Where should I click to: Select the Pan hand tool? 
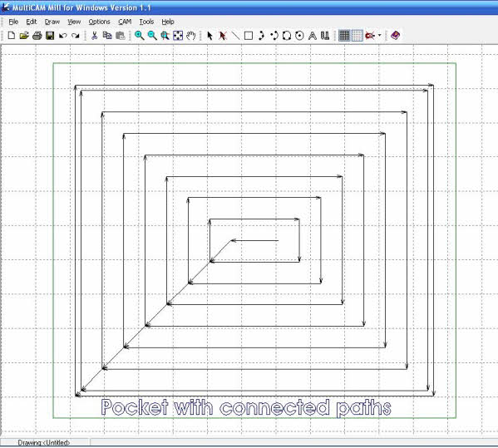pyautogui.click(x=190, y=36)
